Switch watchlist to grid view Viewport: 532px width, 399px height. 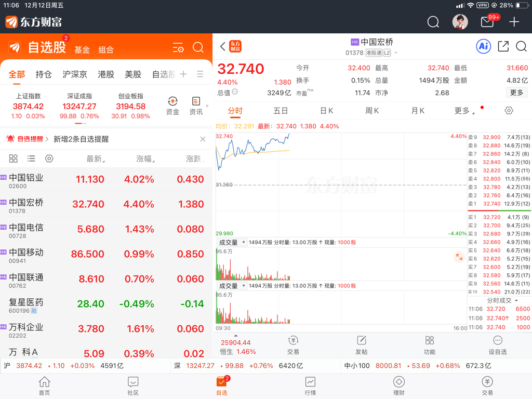click(13, 158)
